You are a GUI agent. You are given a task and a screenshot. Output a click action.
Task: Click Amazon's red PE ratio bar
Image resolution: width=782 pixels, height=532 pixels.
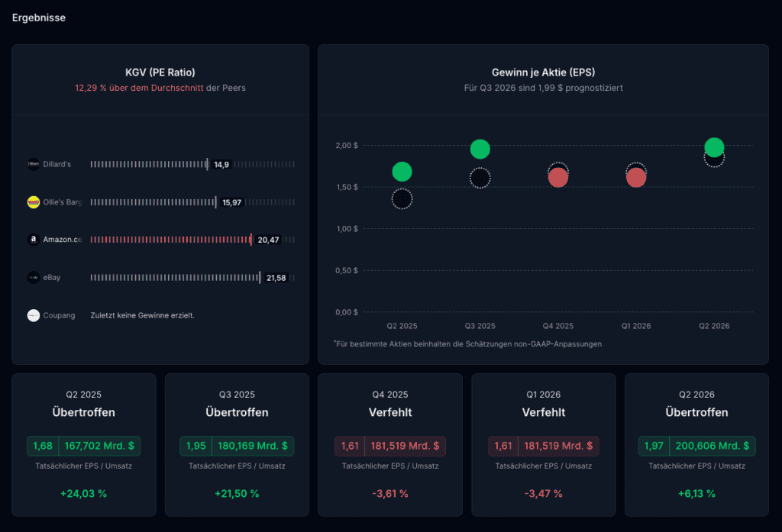170,240
